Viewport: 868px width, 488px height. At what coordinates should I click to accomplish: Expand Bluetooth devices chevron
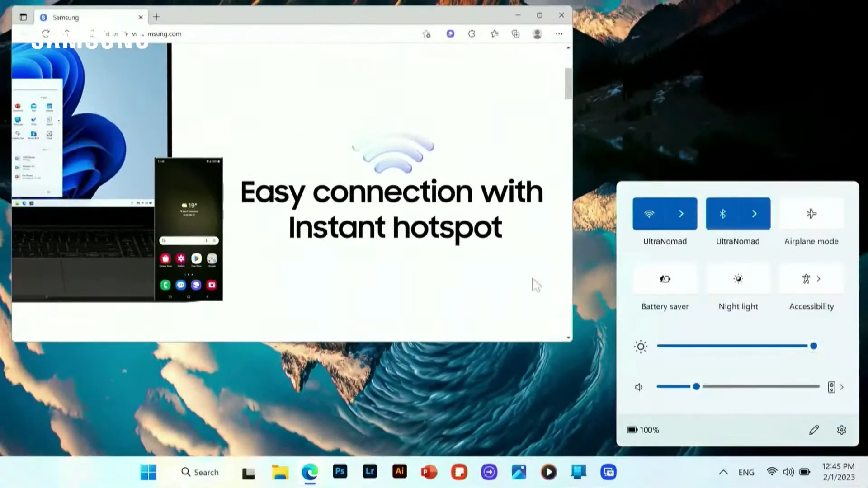pyautogui.click(x=754, y=214)
